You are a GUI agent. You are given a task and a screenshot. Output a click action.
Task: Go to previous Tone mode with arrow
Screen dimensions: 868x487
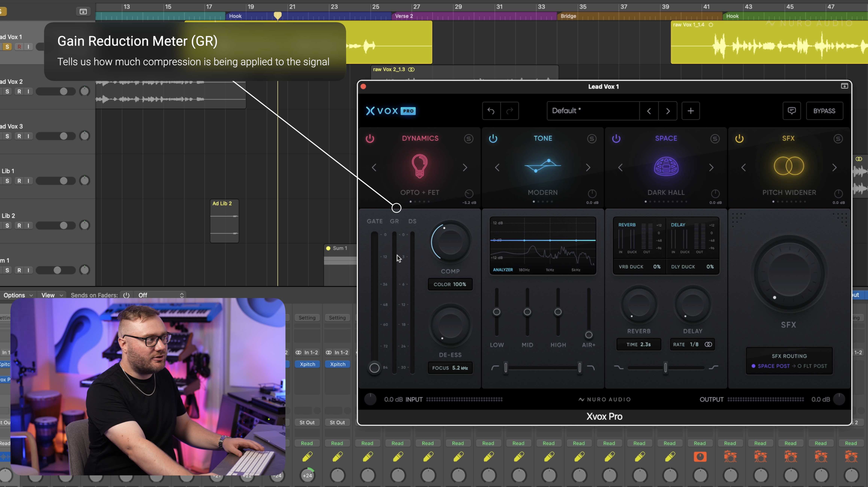click(497, 168)
